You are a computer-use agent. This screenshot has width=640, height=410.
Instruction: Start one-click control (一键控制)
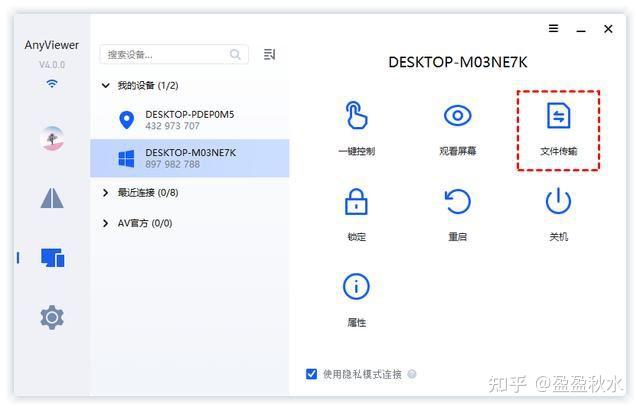pos(356,128)
